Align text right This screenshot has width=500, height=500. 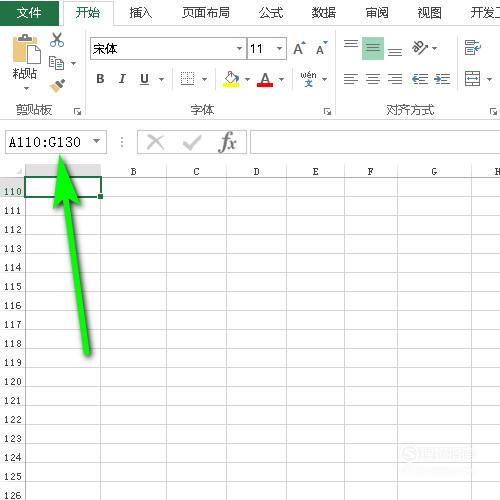pos(395,79)
